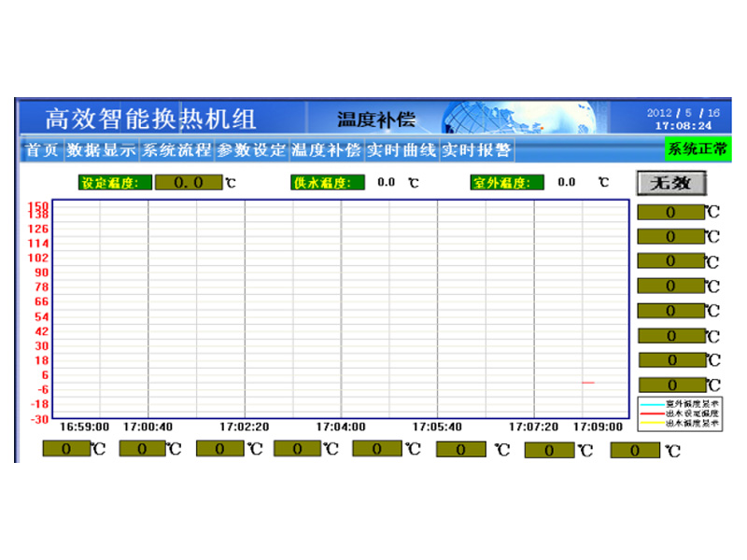
Task: Open the 首页 home tab
Action: 42,150
